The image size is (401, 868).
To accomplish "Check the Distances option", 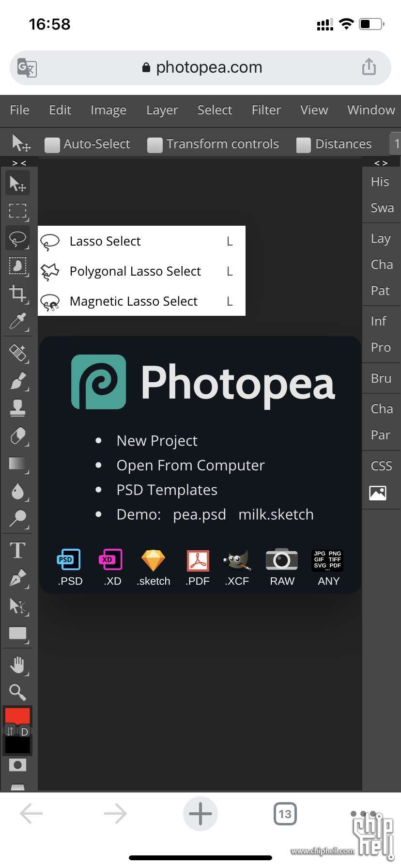I will 304,145.
